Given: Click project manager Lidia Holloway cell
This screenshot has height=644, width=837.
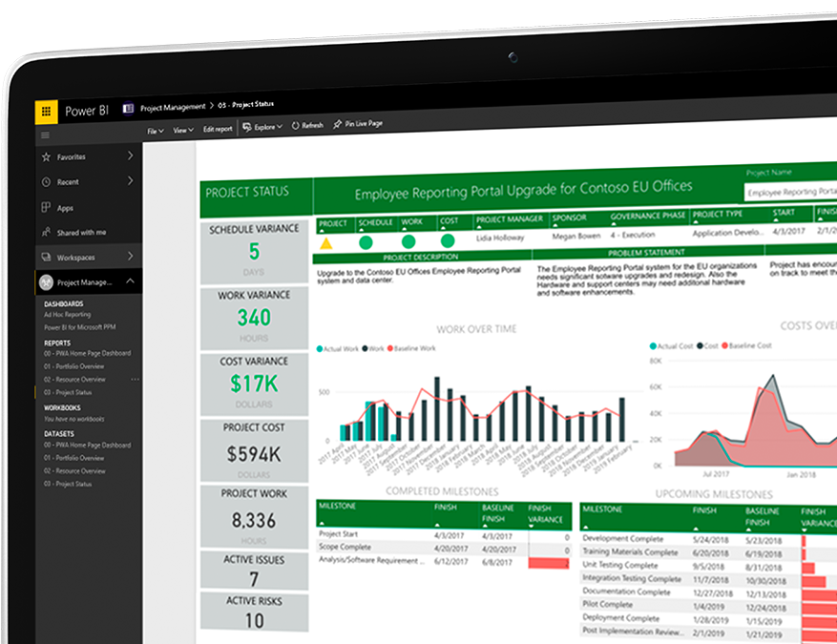Looking at the screenshot, I should (500, 238).
